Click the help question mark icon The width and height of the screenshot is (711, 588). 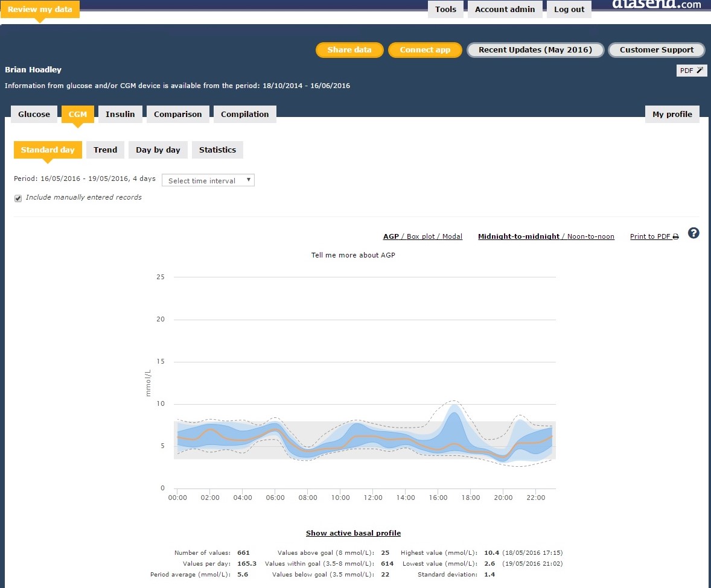click(x=693, y=233)
